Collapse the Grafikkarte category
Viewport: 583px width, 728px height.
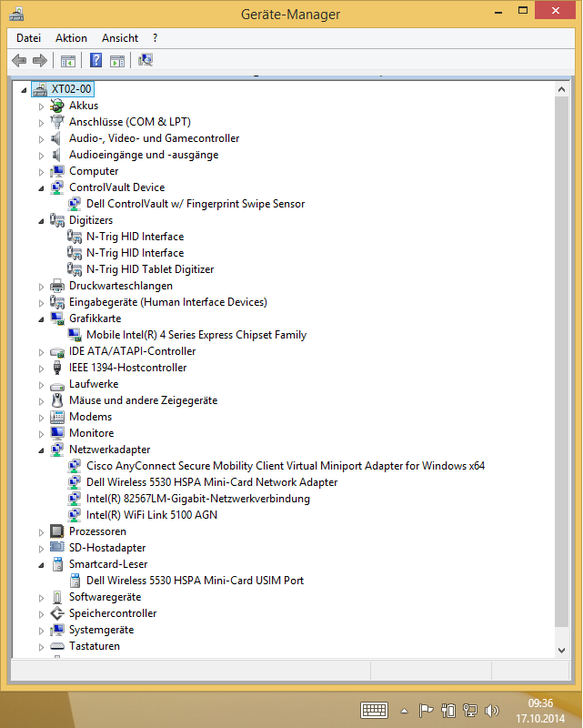pyautogui.click(x=41, y=319)
